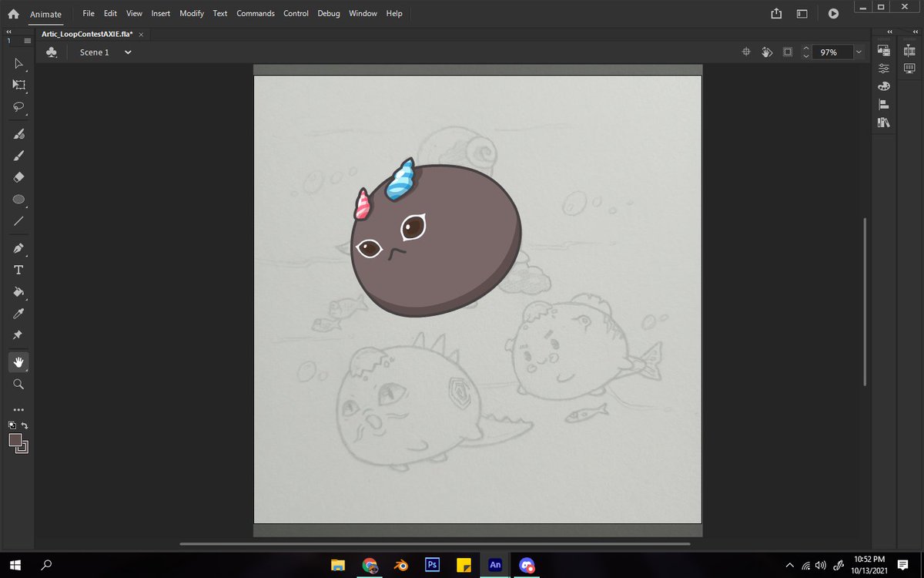This screenshot has width=924, height=578.
Task: Select the Paint Bucket tool
Action: pos(19,292)
